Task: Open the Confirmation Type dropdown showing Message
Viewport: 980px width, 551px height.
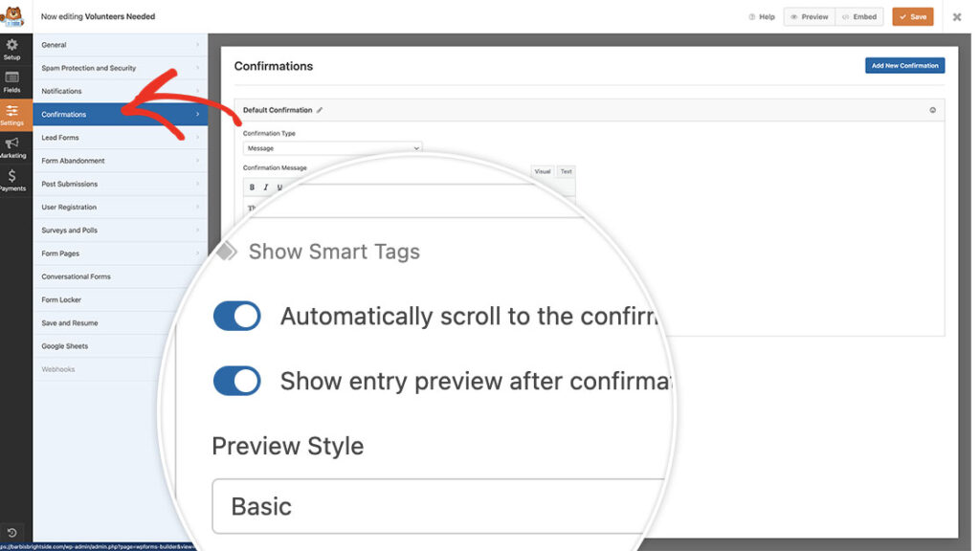Action: coord(331,148)
